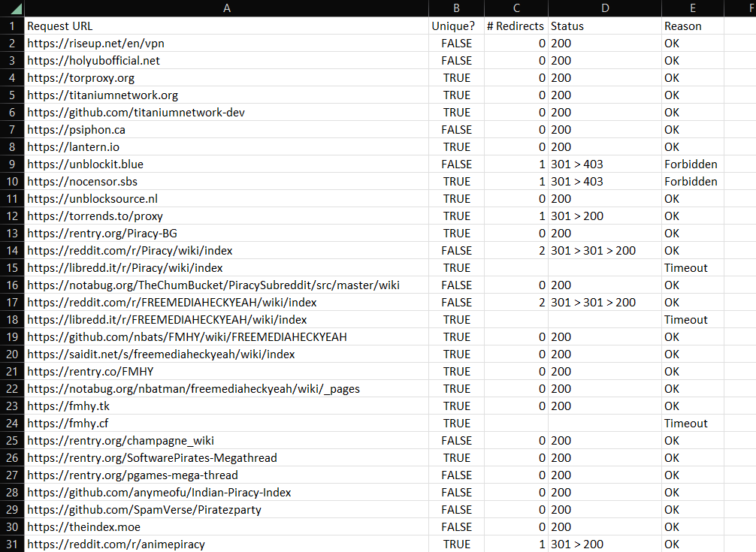Select cell with https://rentry.org/Piracy-BG
The width and height of the screenshot is (756, 552).
pyautogui.click(x=227, y=233)
